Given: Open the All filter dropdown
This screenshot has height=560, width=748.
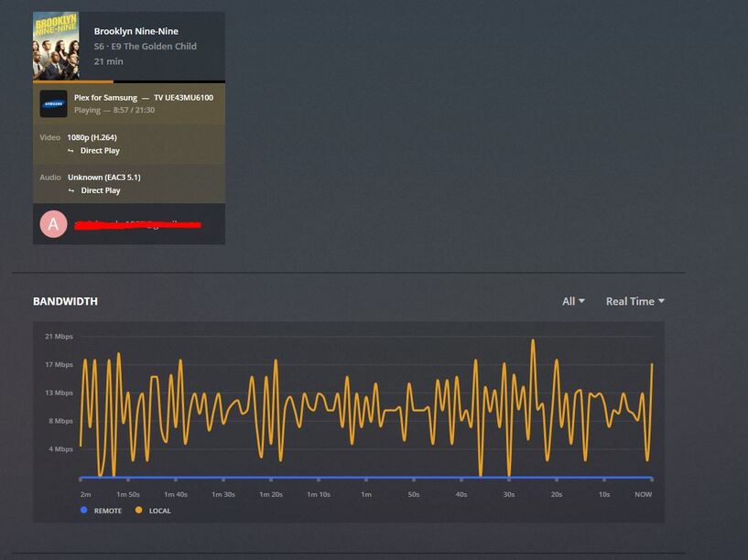Looking at the screenshot, I should pyautogui.click(x=573, y=301).
